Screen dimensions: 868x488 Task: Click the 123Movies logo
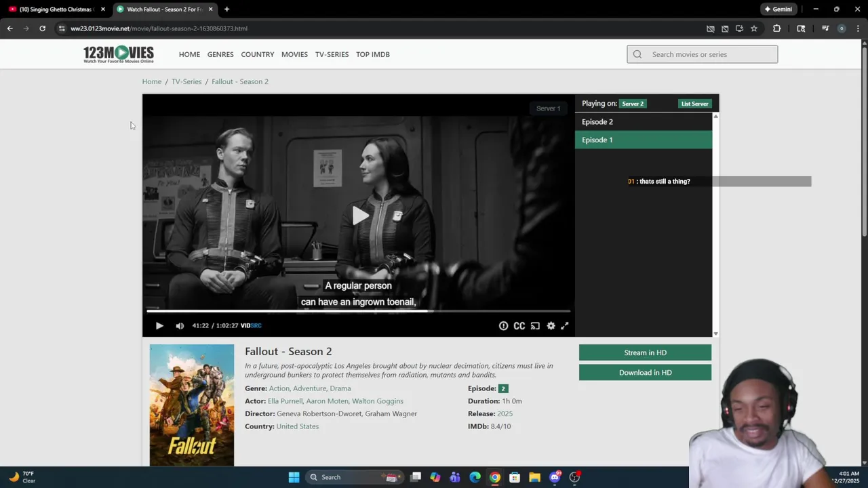pyautogui.click(x=119, y=54)
